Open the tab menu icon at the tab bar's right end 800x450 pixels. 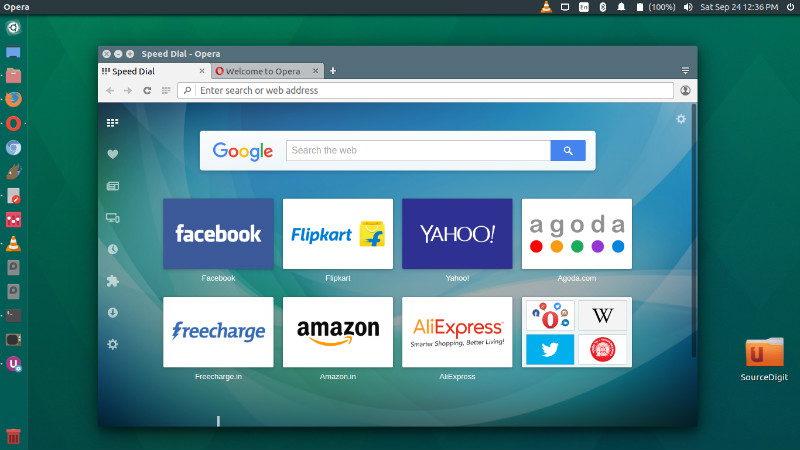coord(685,70)
